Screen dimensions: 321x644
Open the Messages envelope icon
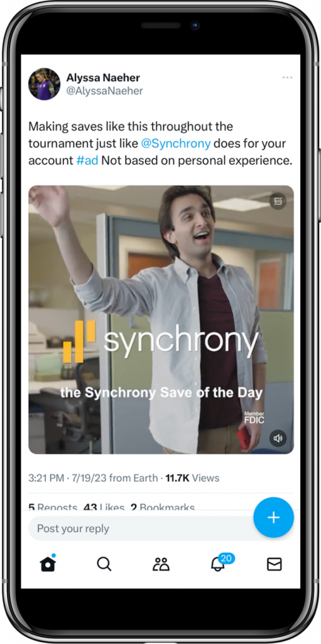[275, 564]
